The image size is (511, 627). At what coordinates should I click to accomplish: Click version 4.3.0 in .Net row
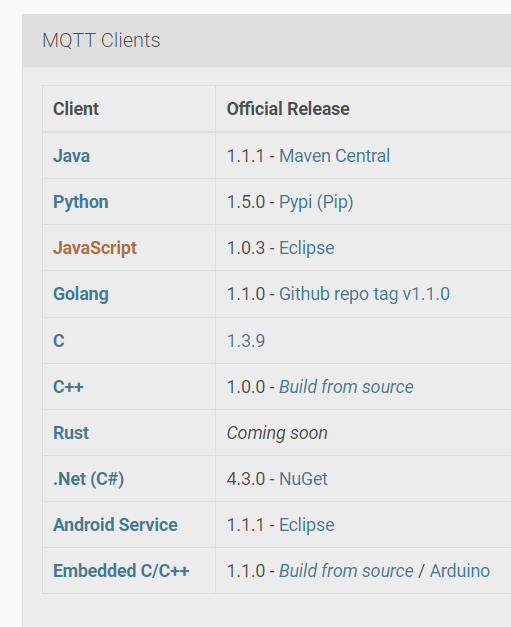point(246,479)
